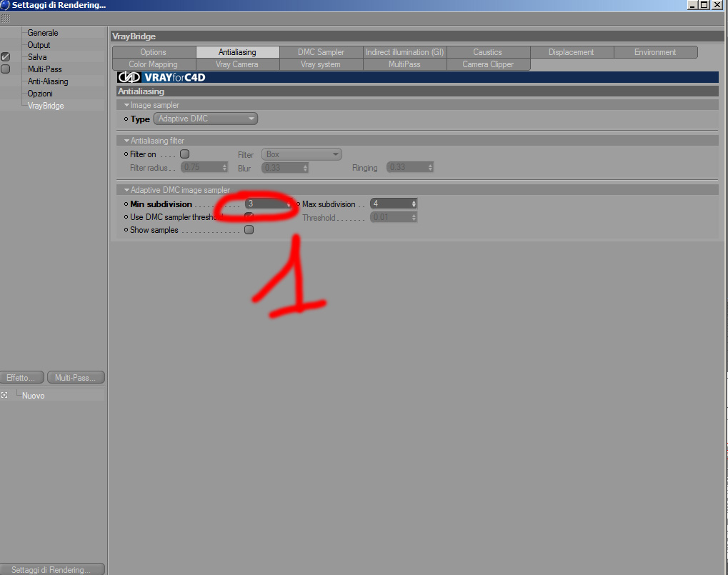Click the grip handle icon below title bar
This screenshot has width=728, height=575.
(x=5, y=19)
